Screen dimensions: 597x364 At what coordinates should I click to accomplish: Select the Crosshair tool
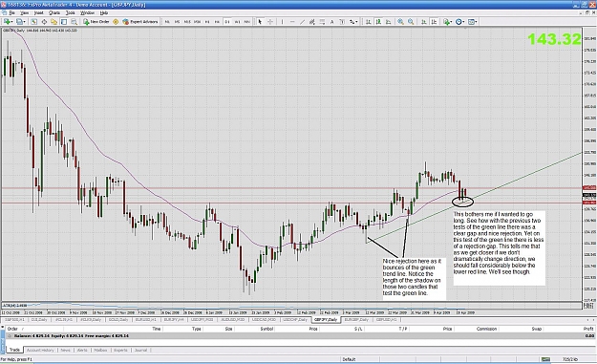(270, 22)
